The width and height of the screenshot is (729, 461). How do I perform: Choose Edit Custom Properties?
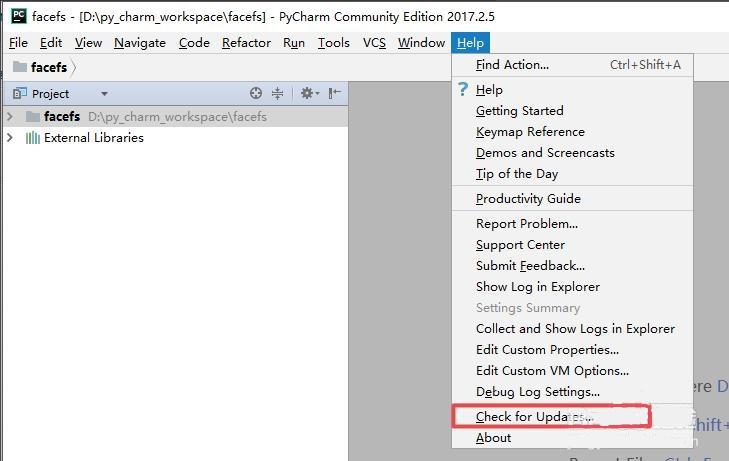pyautogui.click(x=572, y=349)
